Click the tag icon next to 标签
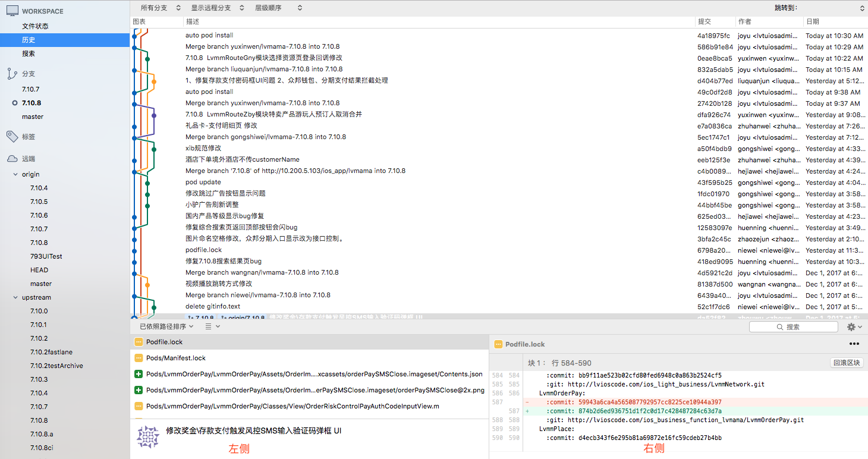This screenshot has height=459, width=868. 12,137
